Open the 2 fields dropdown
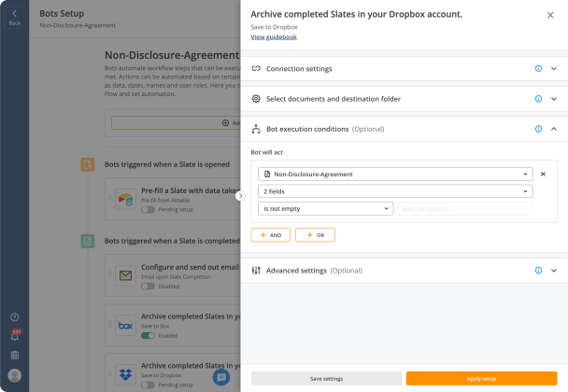 pos(395,191)
